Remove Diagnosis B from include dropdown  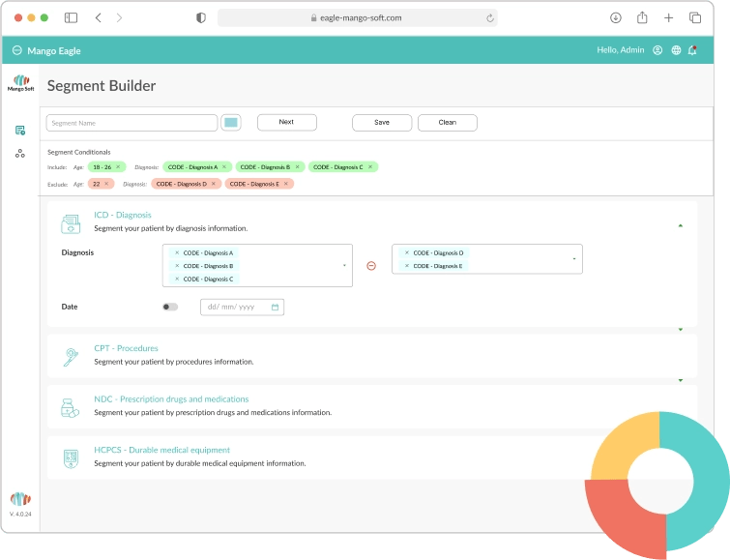[177, 266]
